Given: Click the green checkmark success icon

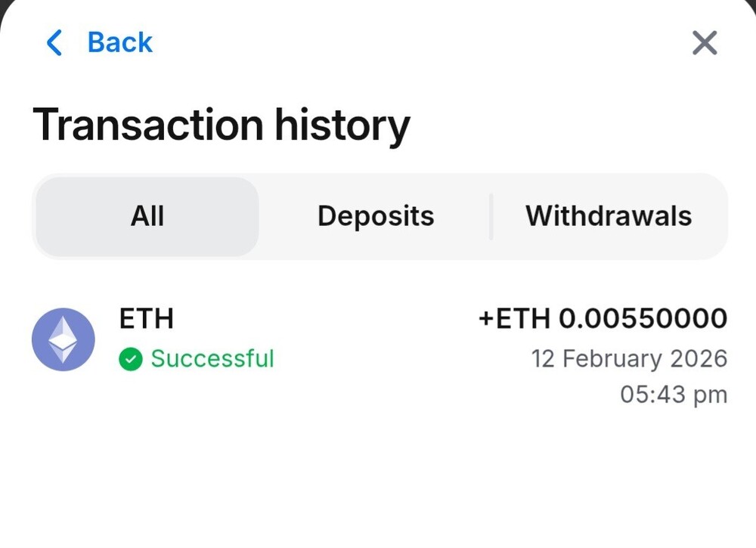Looking at the screenshot, I should pos(131,359).
